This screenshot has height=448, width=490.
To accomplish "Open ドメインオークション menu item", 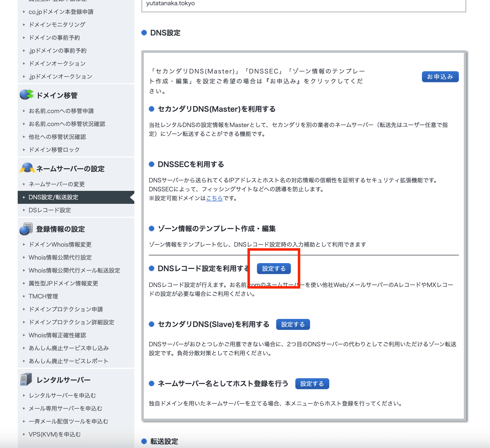I will pyautogui.click(x=57, y=64).
